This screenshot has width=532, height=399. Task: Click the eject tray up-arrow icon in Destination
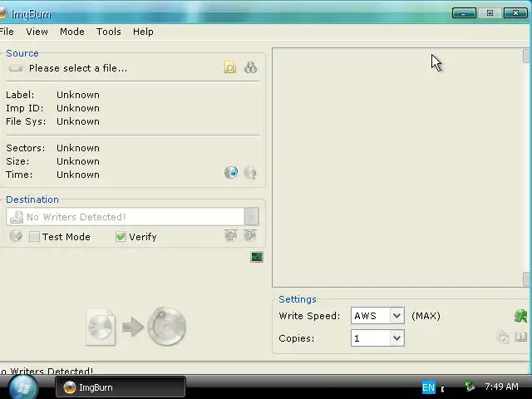coord(231,235)
